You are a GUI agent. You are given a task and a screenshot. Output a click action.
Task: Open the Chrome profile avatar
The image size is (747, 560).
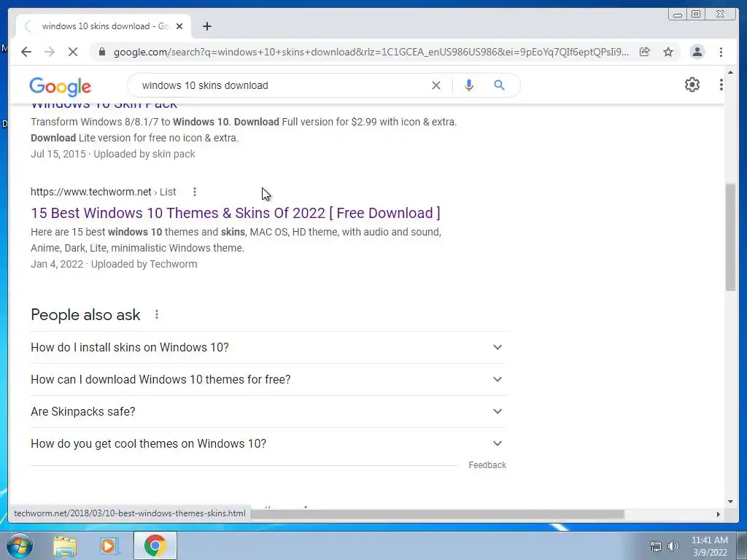(x=697, y=52)
